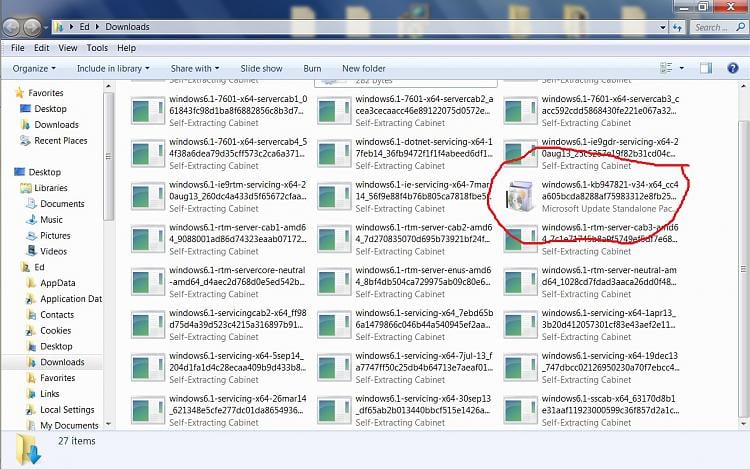The height and width of the screenshot is (469, 750).
Task: Select the ie-servicing-x64-7mar cabinet file icon
Action: [334, 196]
